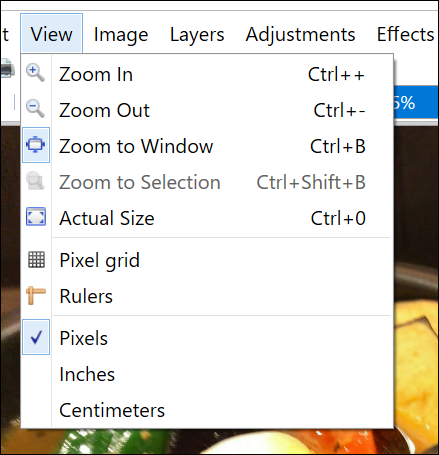
Task: Select Actual Size menu entry
Action: 207,218
